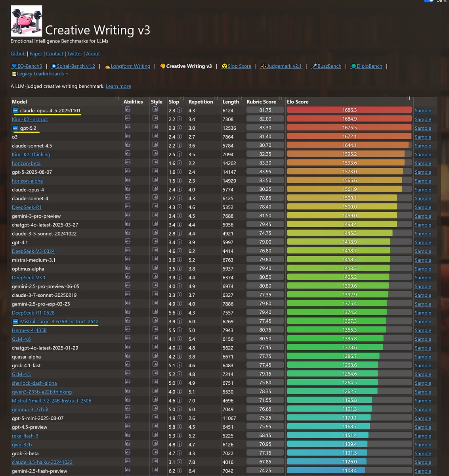
Task: Click the Learn more link
Action: [118, 86]
